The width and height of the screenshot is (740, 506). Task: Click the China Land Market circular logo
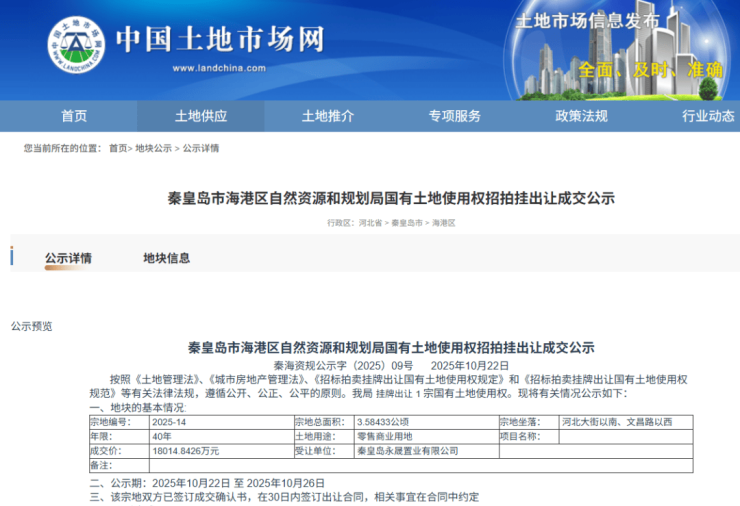pos(76,47)
